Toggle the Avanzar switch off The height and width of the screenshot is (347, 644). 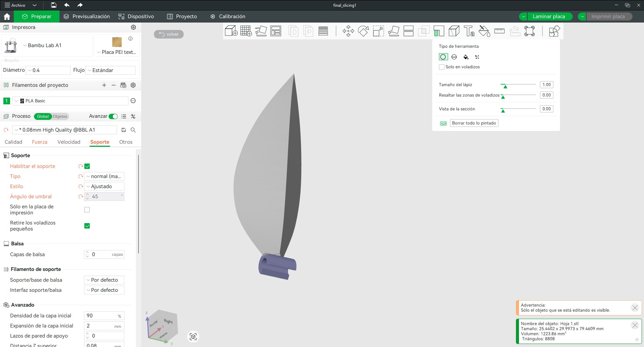pyautogui.click(x=113, y=116)
